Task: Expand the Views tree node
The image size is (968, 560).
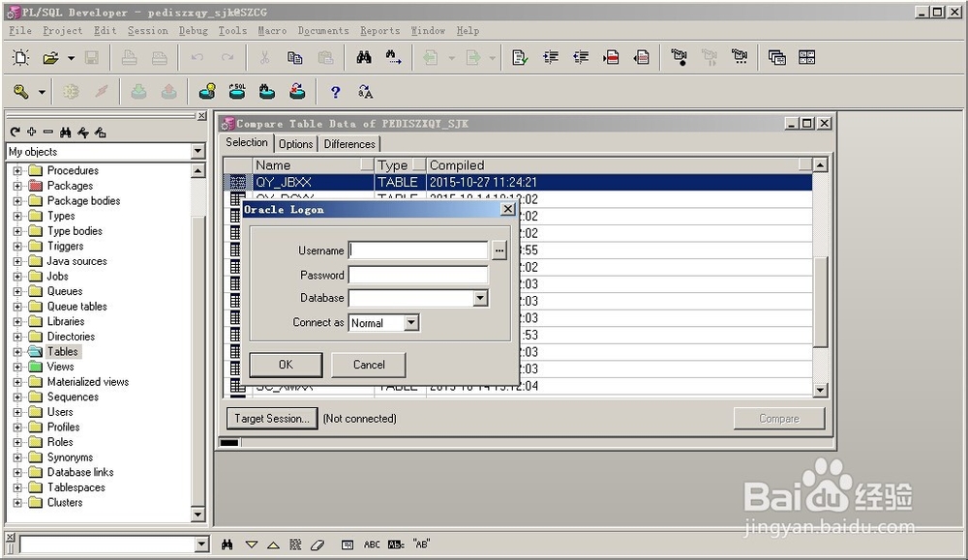Action: (x=17, y=367)
